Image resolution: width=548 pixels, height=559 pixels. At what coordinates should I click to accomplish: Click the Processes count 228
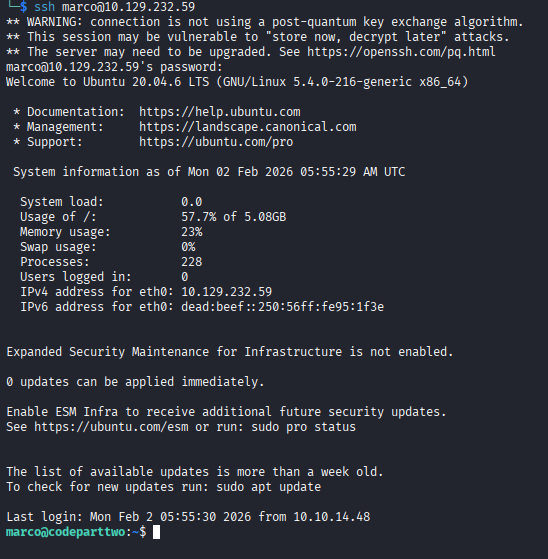click(191, 262)
